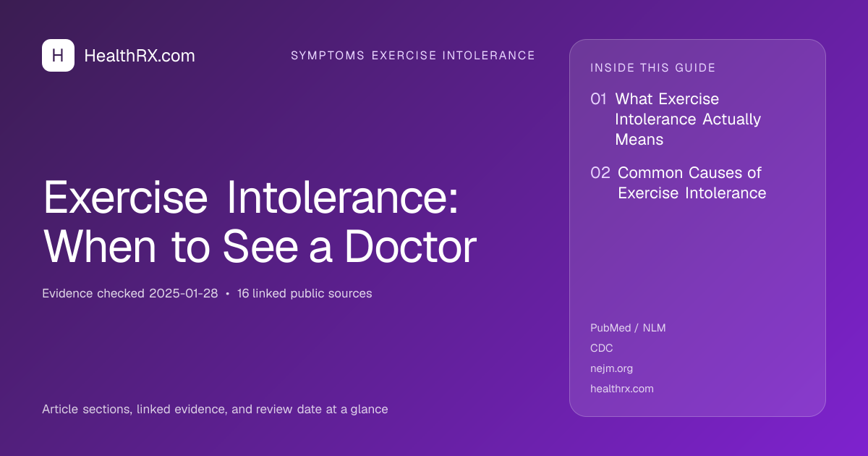Open the HealthRX.com site name

(x=140, y=56)
